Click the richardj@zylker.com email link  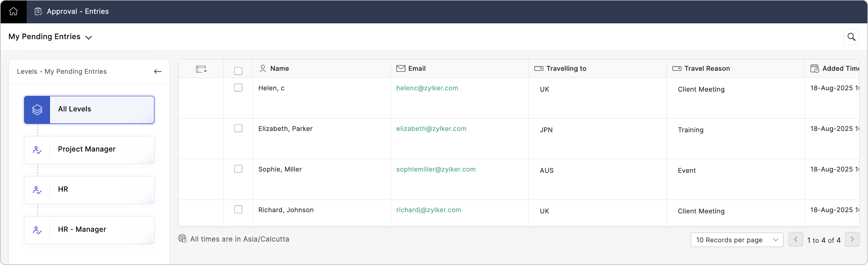(428, 210)
